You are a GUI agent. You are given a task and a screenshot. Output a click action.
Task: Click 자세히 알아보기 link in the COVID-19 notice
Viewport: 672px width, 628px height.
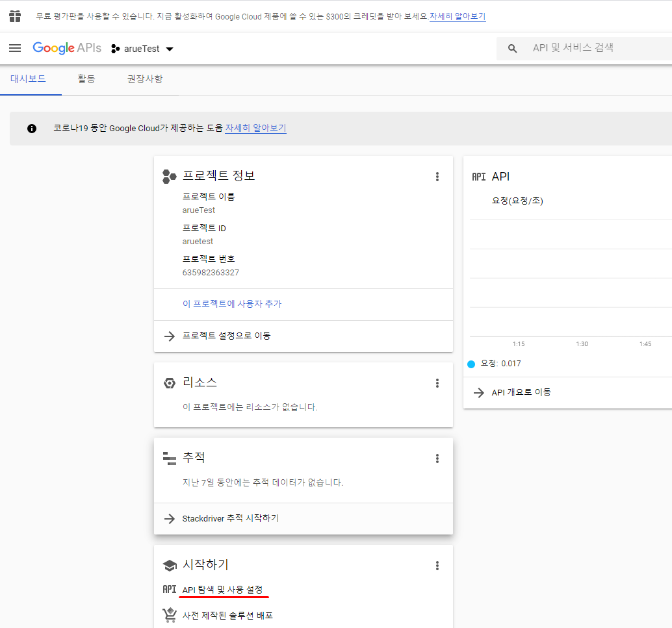pyautogui.click(x=256, y=128)
